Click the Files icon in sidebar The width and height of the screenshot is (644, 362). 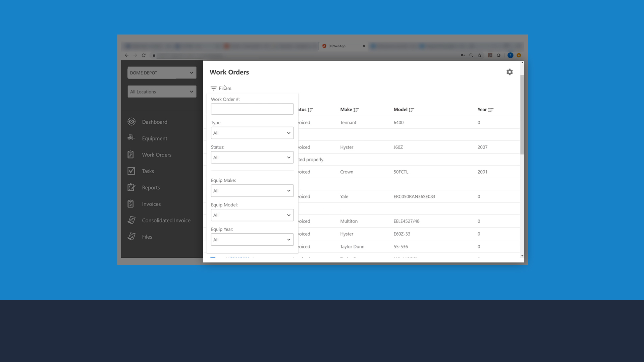coord(131,237)
